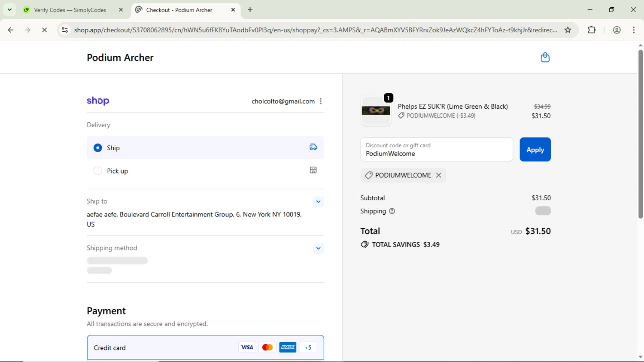Open the shopping bag cart icon
Viewport: 644px width, 362px height.
coord(545,58)
